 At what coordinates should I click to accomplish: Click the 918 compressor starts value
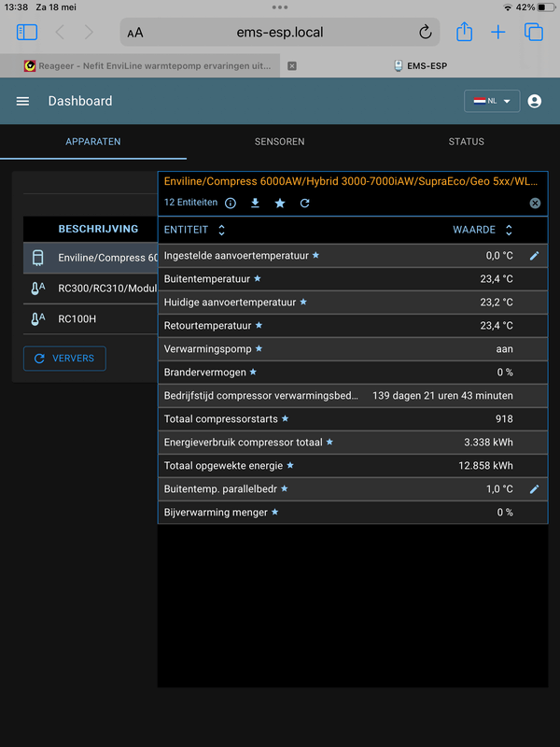[x=504, y=419]
